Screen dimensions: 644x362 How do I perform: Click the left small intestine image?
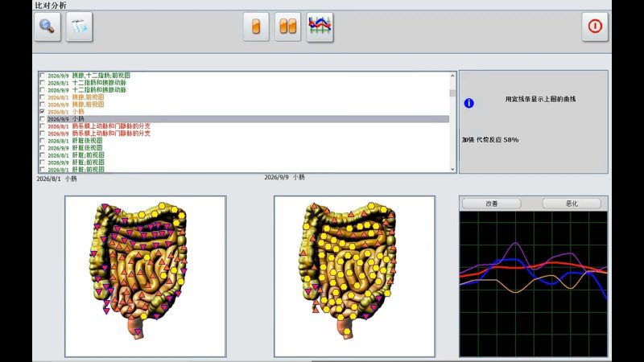(146, 276)
